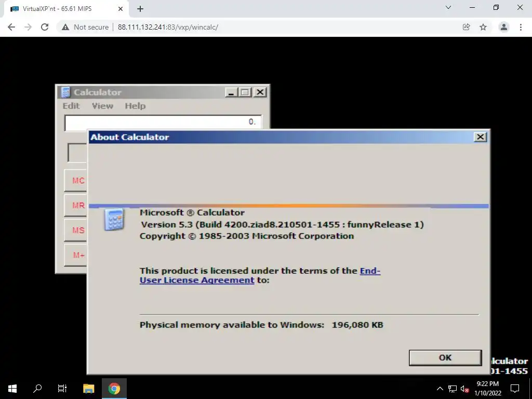Open the View menu in Calculator
This screenshot has width=532, height=399.
coord(102,106)
